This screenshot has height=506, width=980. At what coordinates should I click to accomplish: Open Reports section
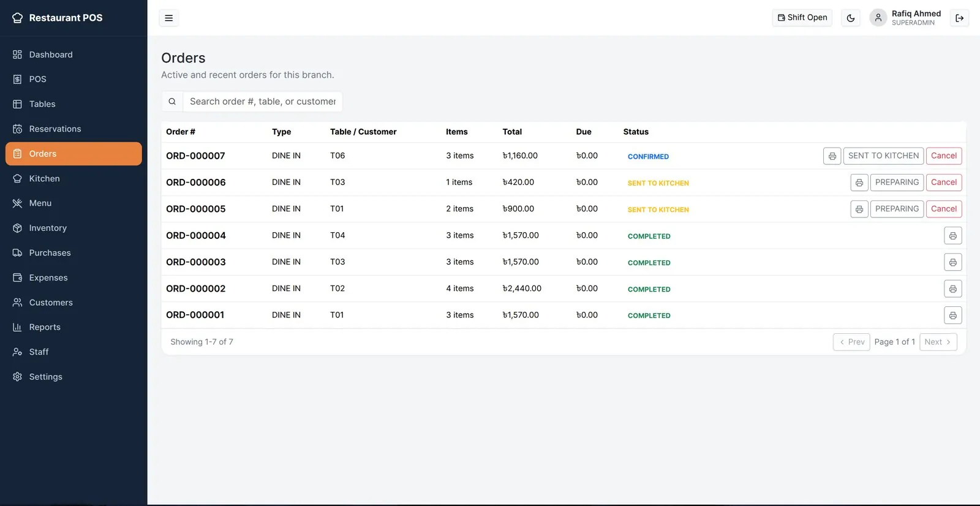point(73,327)
